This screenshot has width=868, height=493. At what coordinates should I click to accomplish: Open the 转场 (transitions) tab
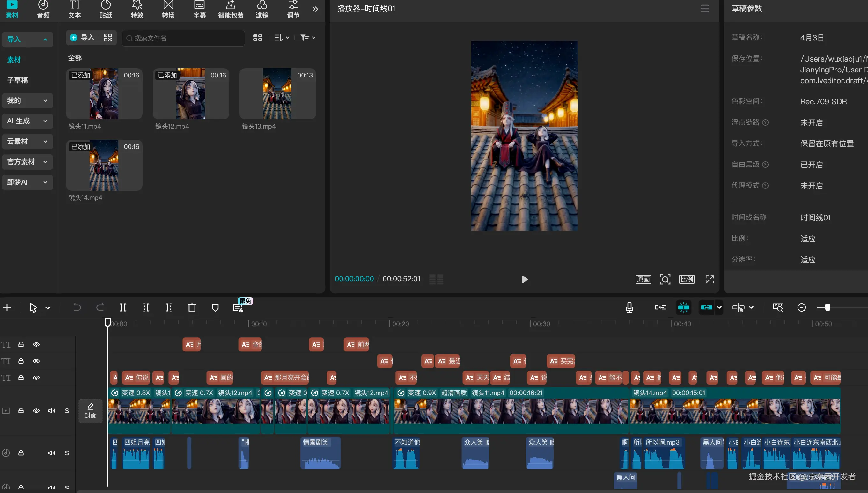coord(168,10)
